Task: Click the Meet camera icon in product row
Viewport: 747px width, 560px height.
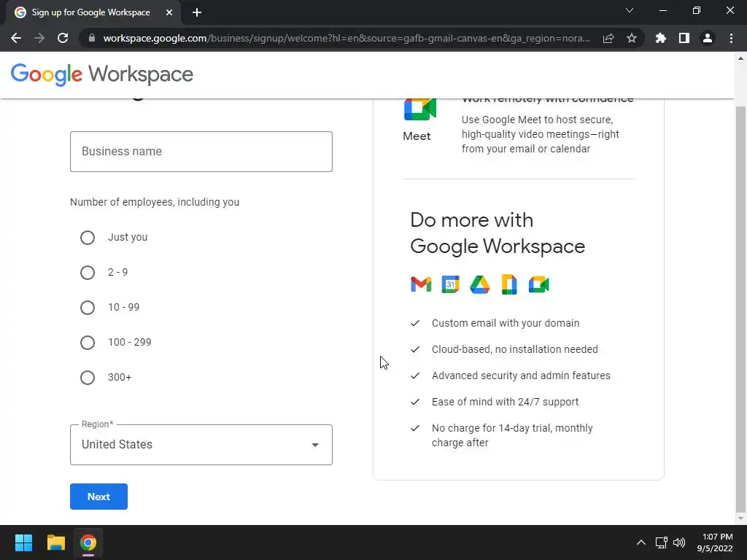Action: [539, 284]
